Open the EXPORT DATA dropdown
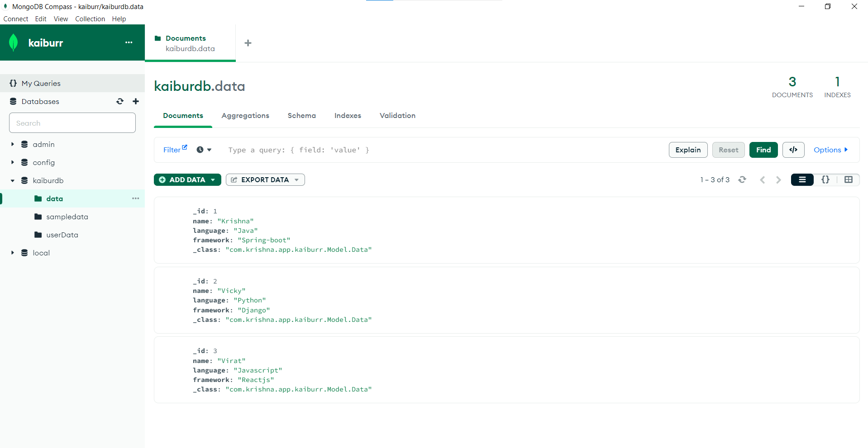The image size is (868, 448). coord(296,179)
